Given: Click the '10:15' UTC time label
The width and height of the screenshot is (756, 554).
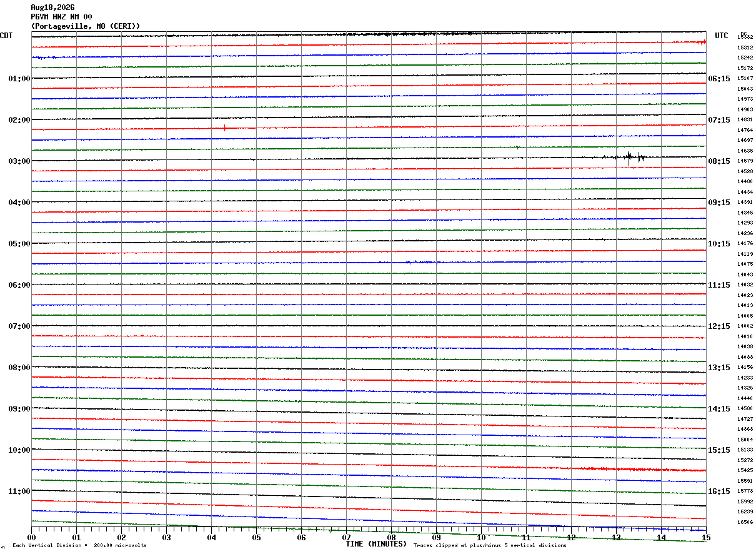Looking at the screenshot, I should [719, 244].
